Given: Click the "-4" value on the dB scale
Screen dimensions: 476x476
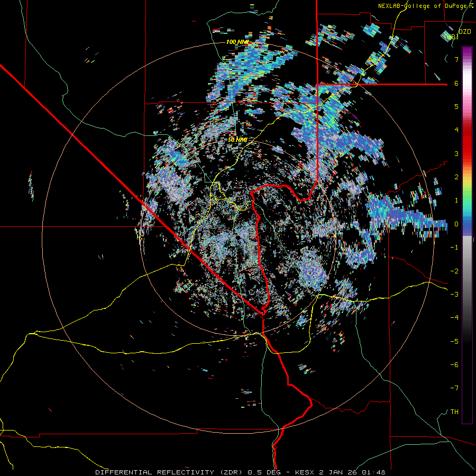Looking at the screenshot, I should point(454,318).
